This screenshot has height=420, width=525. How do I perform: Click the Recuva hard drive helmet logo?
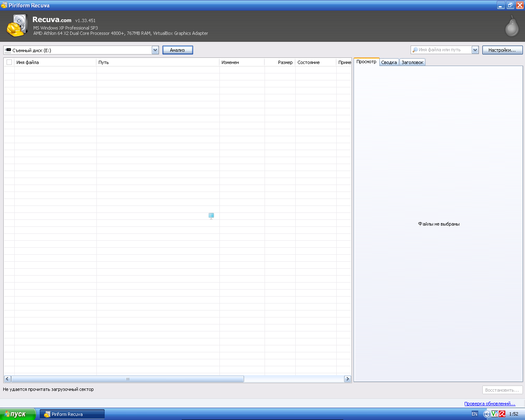pyautogui.click(x=17, y=26)
